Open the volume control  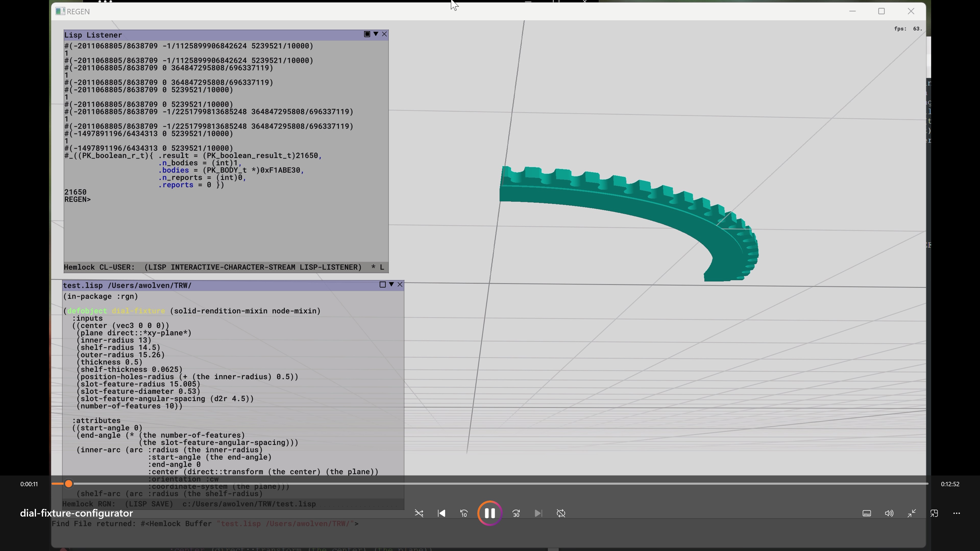click(x=889, y=513)
